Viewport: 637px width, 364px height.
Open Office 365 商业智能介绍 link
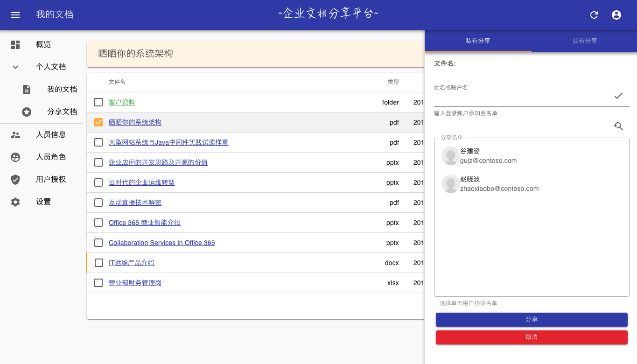pos(145,223)
